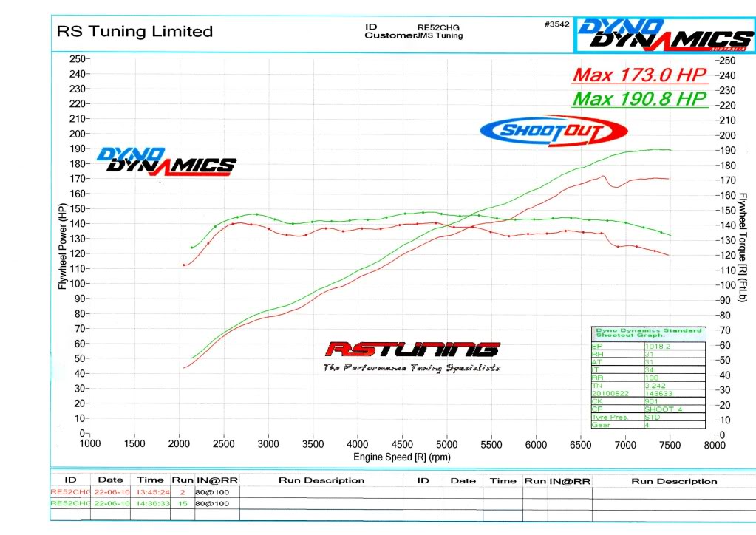The width and height of the screenshot is (756, 535).
Task: Click the first IN@RR column header
Action: pyautogui.click(x=216, y=480)
